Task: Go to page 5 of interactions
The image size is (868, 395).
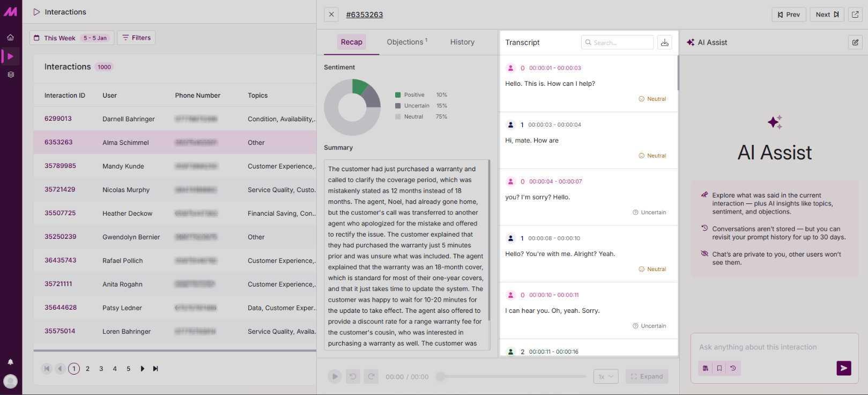Action: coord(129,369)
